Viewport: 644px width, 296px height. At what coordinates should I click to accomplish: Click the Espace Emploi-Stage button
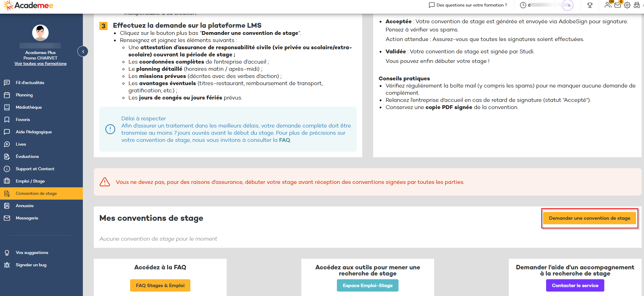[x=367, y=285]
